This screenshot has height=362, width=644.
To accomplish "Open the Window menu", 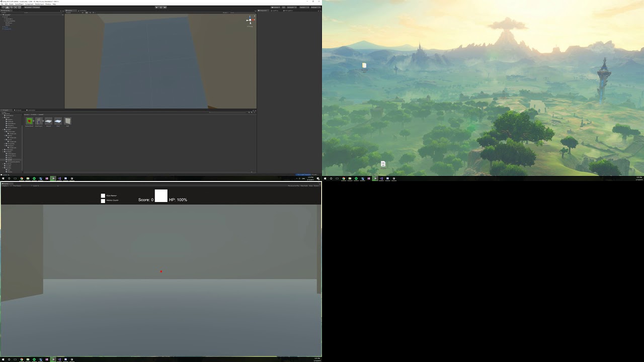I will point(48,4).
